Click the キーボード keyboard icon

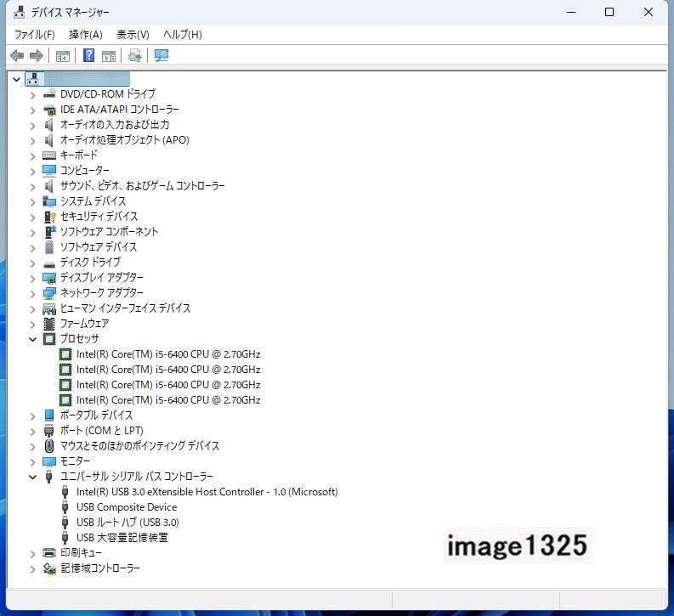(49, 155)
